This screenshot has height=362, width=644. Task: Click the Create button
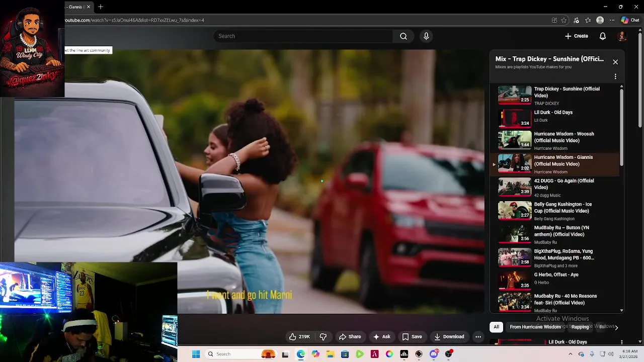click(576, 36)
